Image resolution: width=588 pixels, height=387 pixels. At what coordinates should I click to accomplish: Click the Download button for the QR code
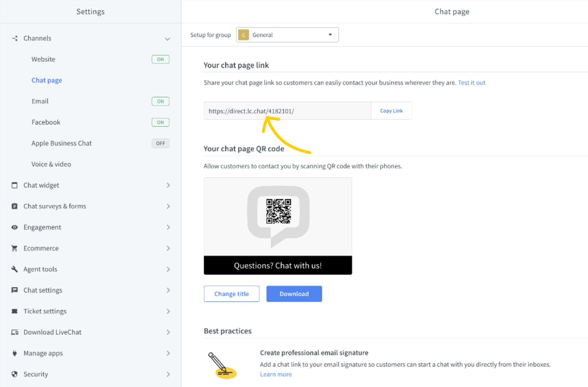(294, 294)
